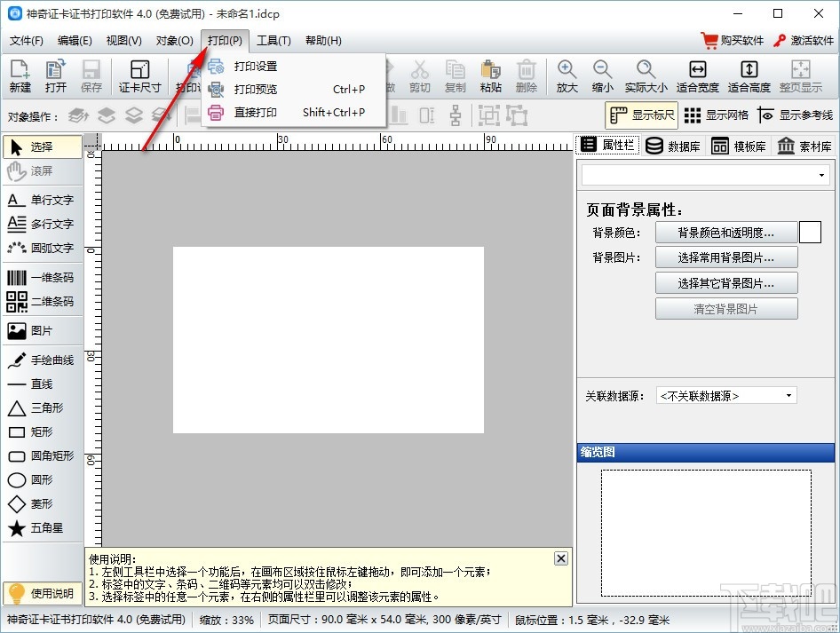840x633 pixels.
Task: Fit canvas with 适合高度 icon
Action: pyautogui.click(x=749, y=76)
